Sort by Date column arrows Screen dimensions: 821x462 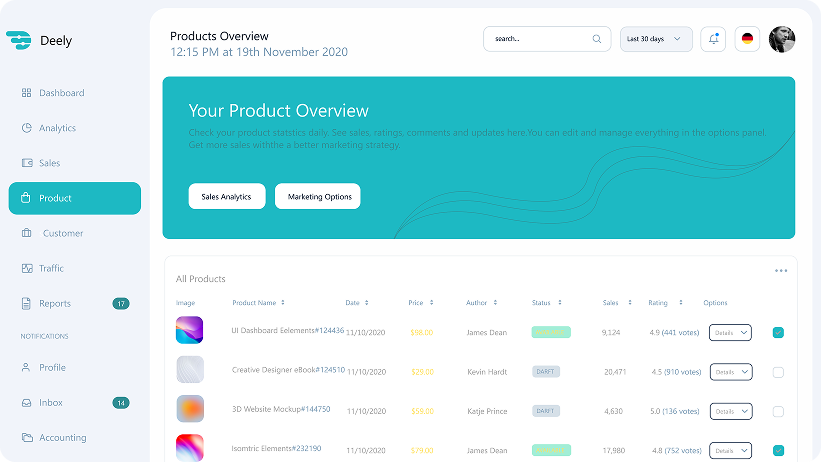click(x=367, y=302)
